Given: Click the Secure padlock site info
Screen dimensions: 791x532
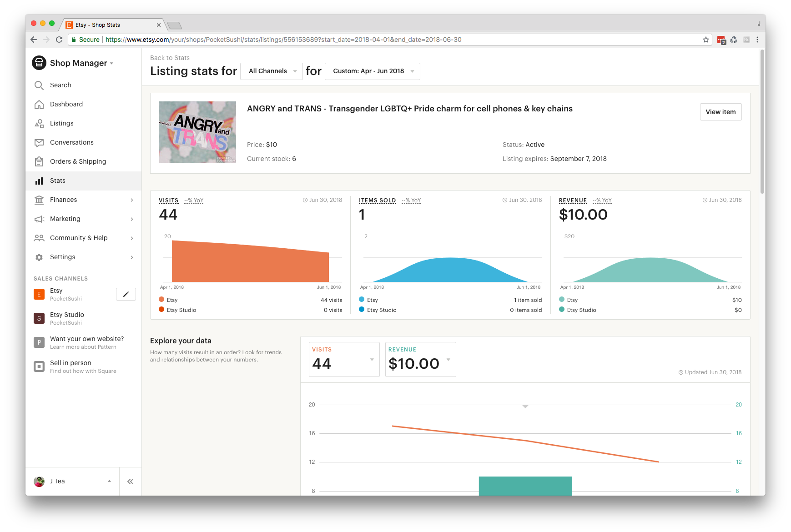Looking at the screenshot, I should (x=86, y=40).
